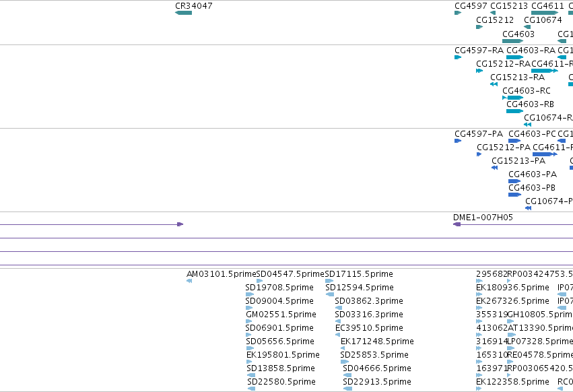Select the CG4603-PA protein feature

point(514,181)
